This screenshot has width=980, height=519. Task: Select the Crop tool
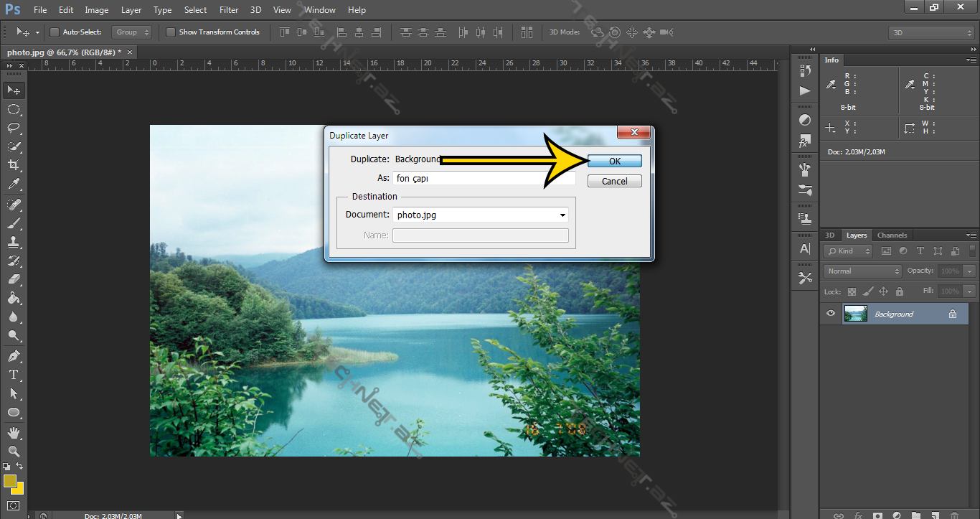point(14,165)
